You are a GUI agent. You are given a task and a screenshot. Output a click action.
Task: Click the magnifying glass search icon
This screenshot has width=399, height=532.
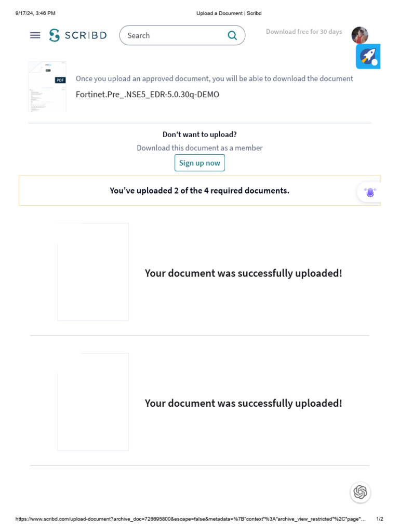pyautogui.click(x=232, y=35)
